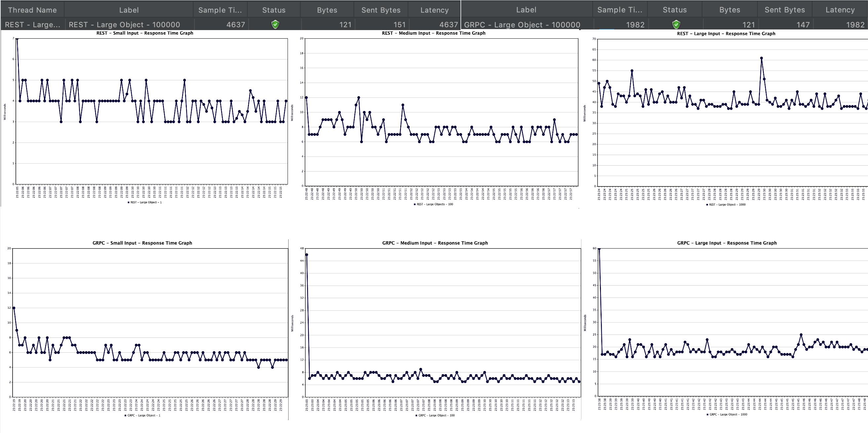Click legend marker for REST - Large Object - 1

[128, 203]
